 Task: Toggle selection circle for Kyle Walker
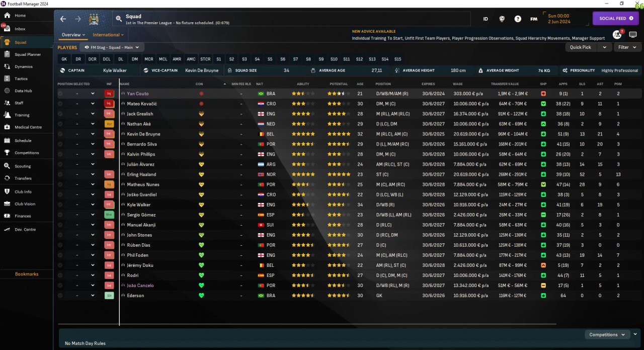[60, 204]
